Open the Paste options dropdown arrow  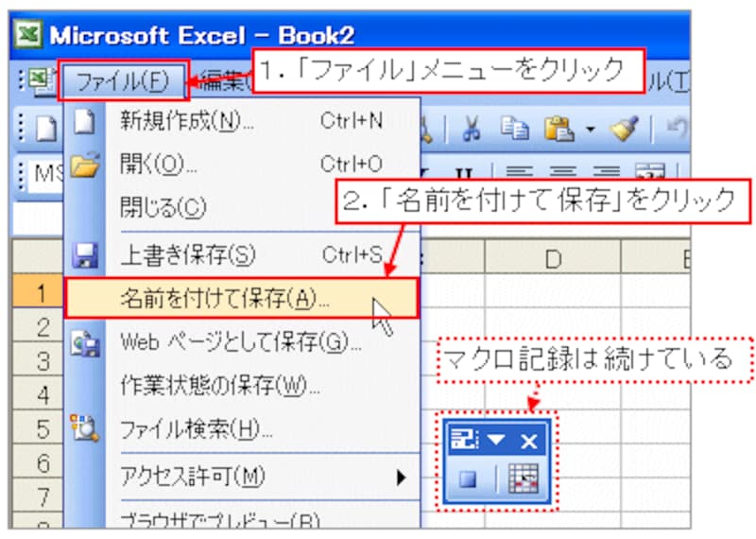coord(590,130)
